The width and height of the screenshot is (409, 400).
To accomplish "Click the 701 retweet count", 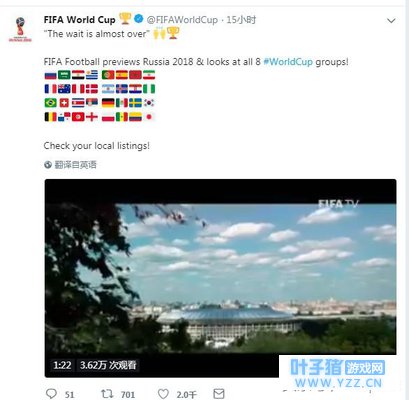I will point(128,395).
